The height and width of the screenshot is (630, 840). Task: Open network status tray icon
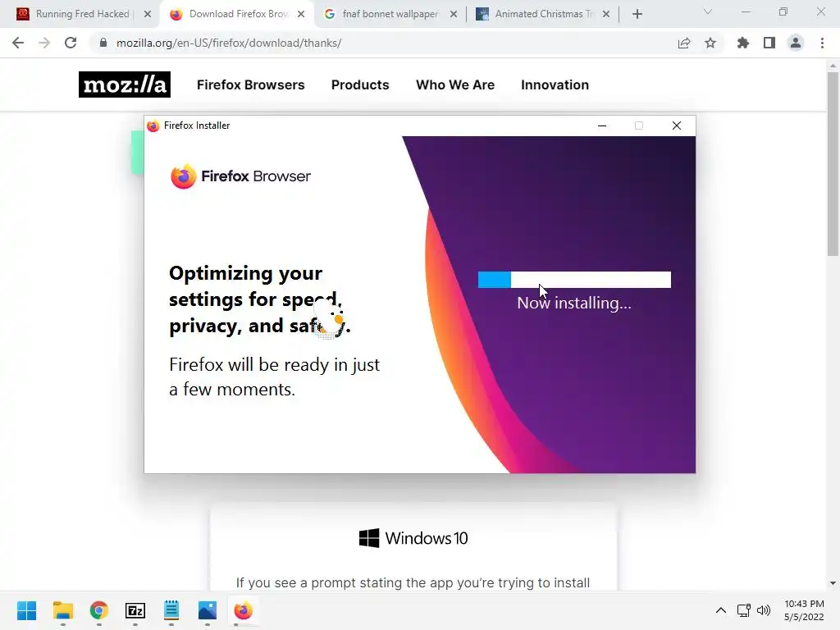coord(743,610)
